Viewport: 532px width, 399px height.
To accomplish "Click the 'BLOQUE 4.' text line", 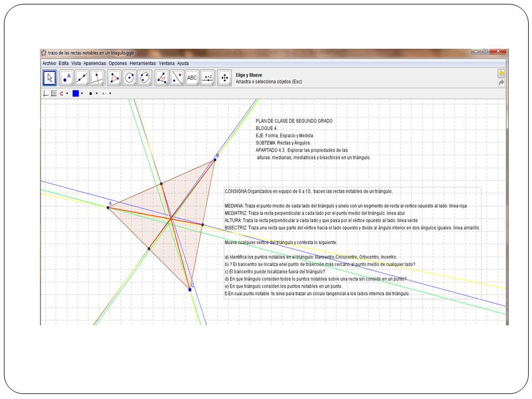I will (x=267, y=128).
